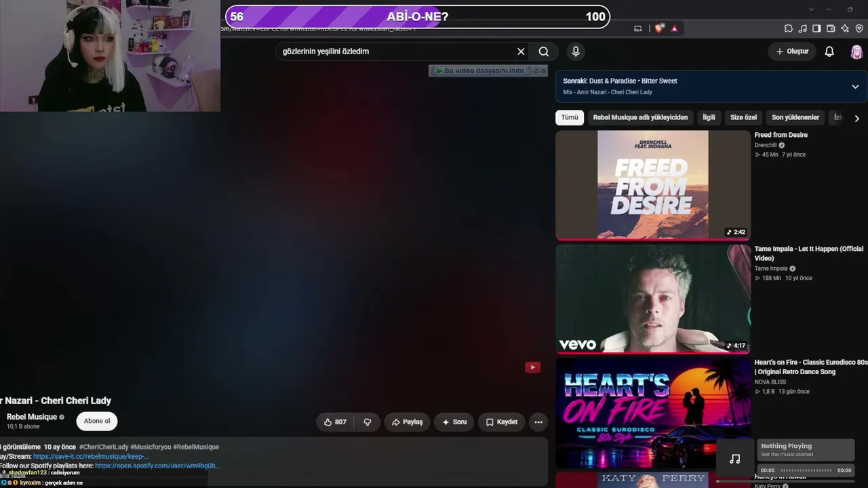Select the Son yüklenenler filter chip
Screen dimensions: 868x488
point(795,117)
